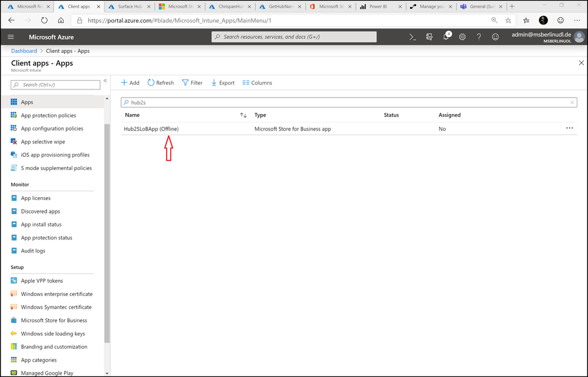
Task: Launch Cloud Shell from the header
Action: [x=413, y=36]
